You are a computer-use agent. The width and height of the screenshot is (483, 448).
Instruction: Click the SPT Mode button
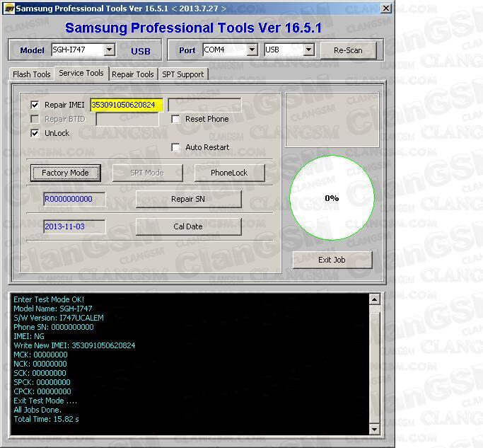pos(147,173)
